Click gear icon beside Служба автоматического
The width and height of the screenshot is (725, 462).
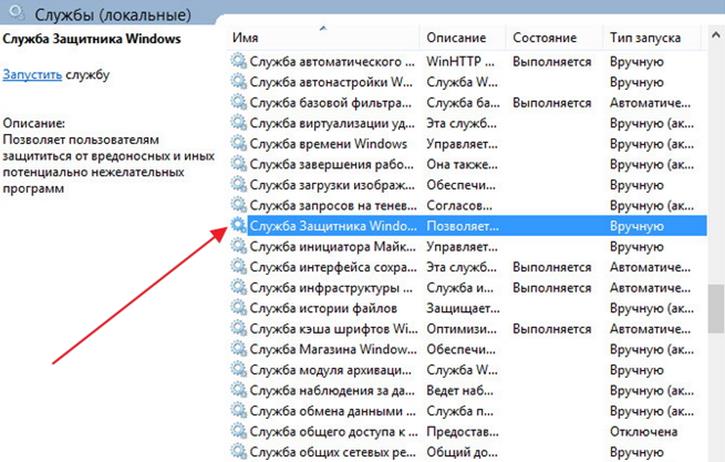coord(238,61)
